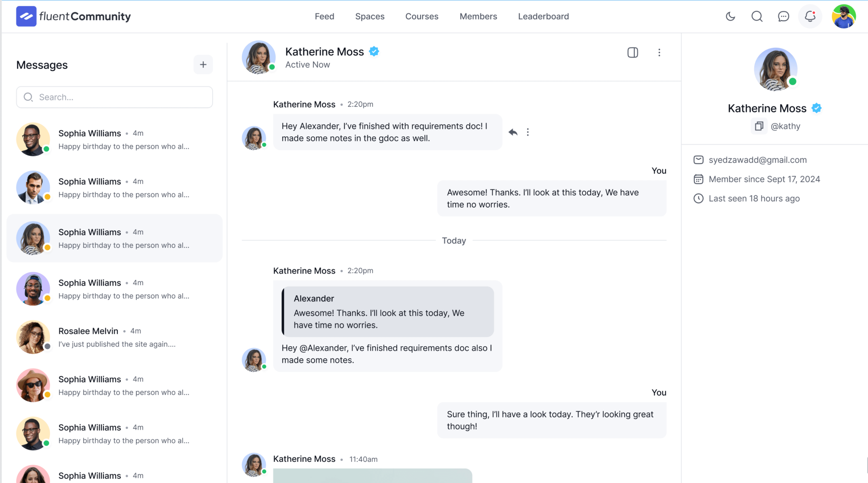The image size is (868, 483).
Task: Click the clock icon beside last seen info
Action: click(698, 198)
